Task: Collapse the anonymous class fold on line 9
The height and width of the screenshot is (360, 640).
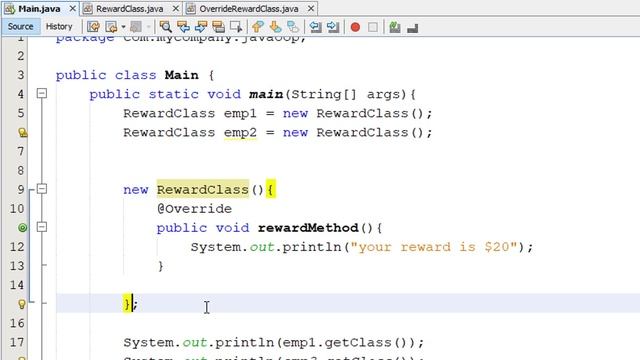Action: 42,189
